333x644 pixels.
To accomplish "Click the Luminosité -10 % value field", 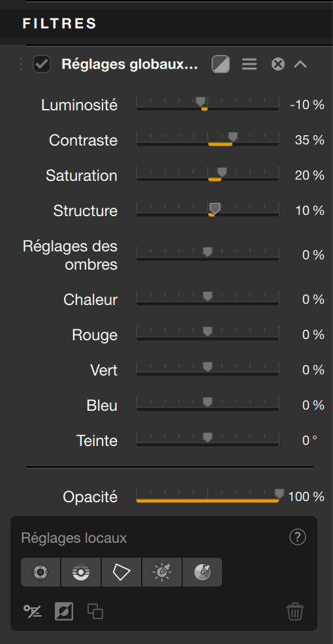I will pyautogui.click(x=307, y=105).
